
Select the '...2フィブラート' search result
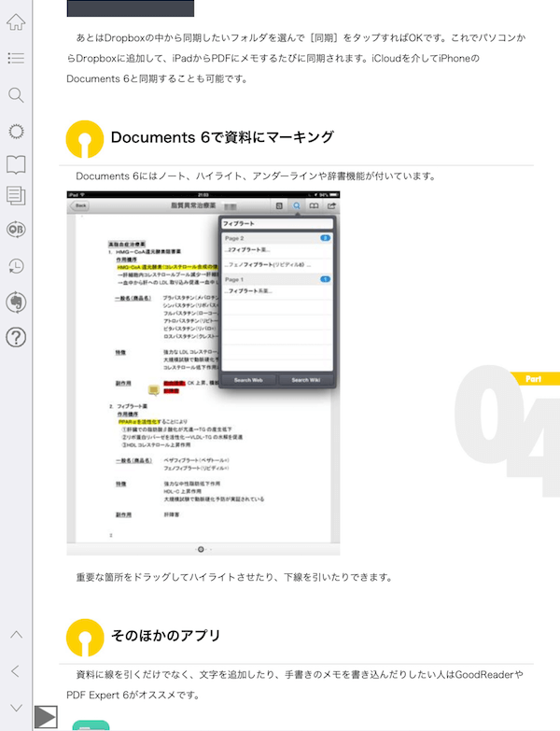[x=277, y=250]
